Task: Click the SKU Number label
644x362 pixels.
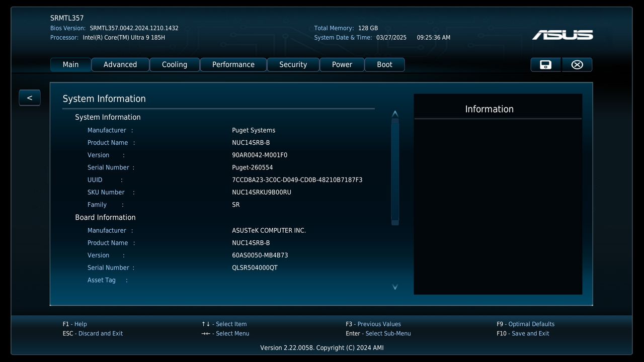Action: coord(106,192)
